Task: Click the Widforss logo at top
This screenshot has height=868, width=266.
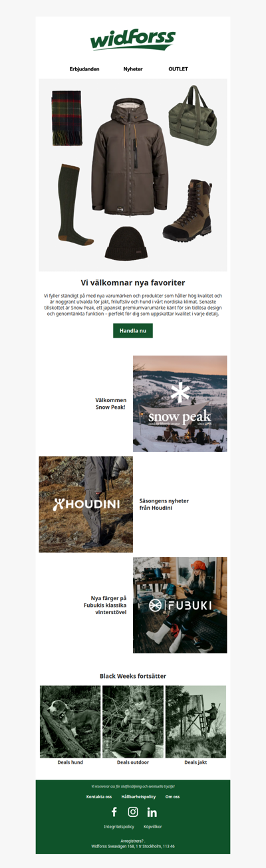Action: click(x=133, y=40)
